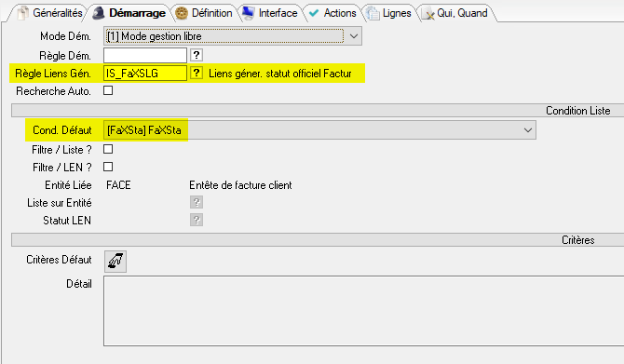Click the '[1] Mode gestion libre' value
Screen dimensions: 624x364
(155, 36)
